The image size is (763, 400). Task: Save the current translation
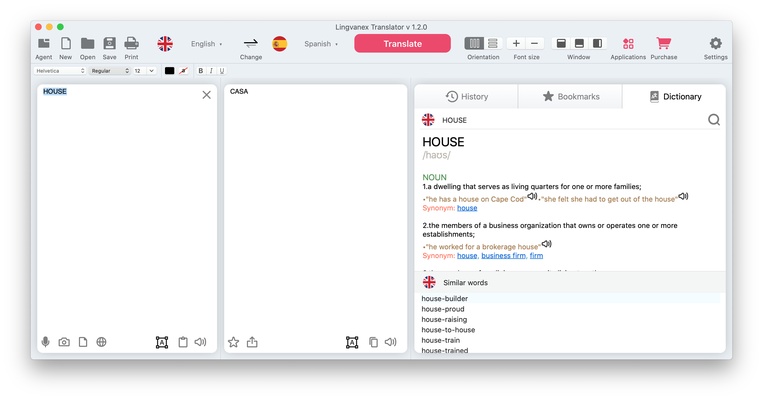point(109,44)
